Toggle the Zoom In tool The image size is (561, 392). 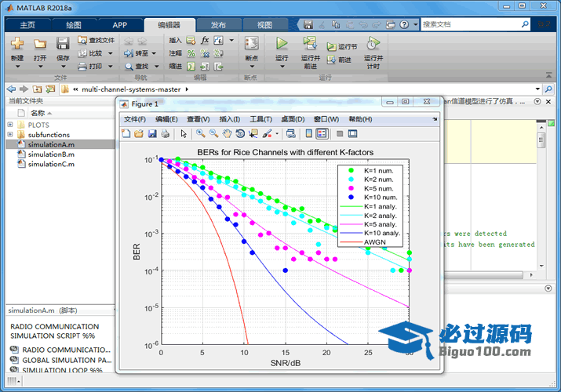pyautogui.click(x=201, y=133)
